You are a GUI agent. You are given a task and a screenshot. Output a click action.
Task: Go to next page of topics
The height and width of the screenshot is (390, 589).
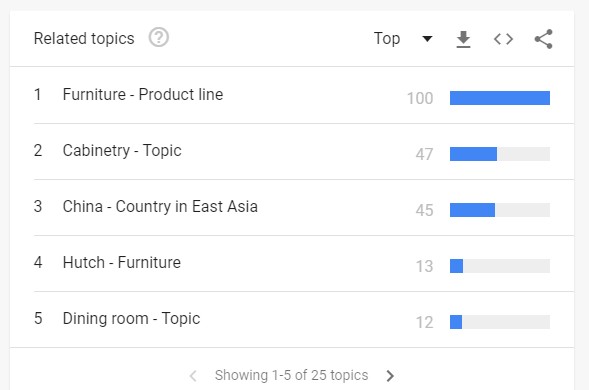(390, 375)
